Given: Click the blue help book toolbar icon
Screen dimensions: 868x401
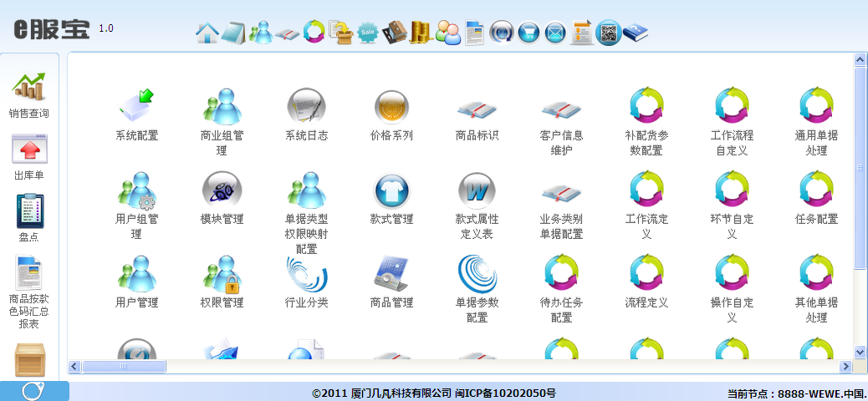Looking at the screenshot, I should pyautogui.click(x=636, y=33).
